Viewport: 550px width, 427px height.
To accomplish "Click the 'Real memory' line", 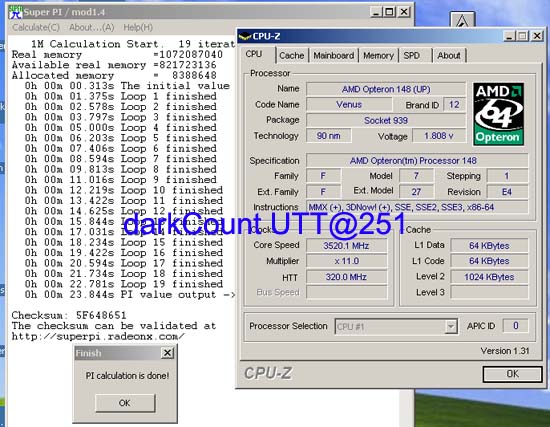I will pyautogui.click(x=117, y=54).
